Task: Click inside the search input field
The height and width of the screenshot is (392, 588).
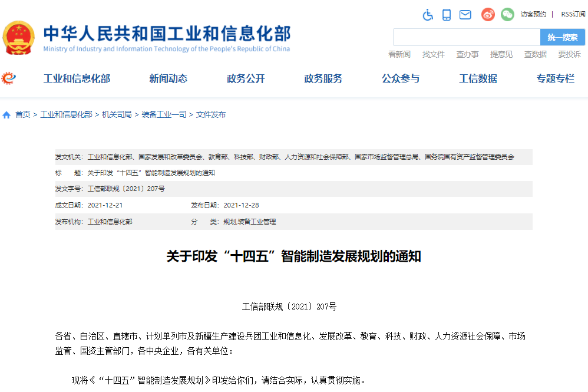Action: tap(465, 37)
